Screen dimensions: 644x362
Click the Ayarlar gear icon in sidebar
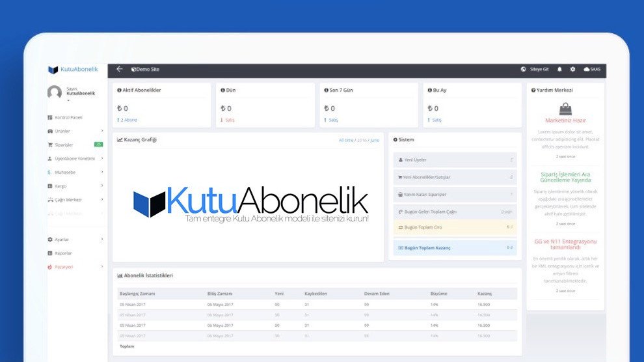50,239
